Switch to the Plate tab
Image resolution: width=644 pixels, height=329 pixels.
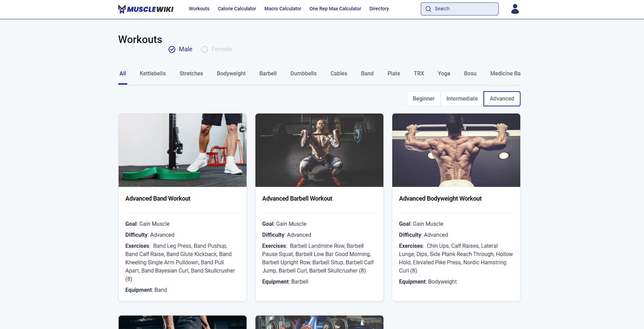pyautogui.click(x=394, y=74)
